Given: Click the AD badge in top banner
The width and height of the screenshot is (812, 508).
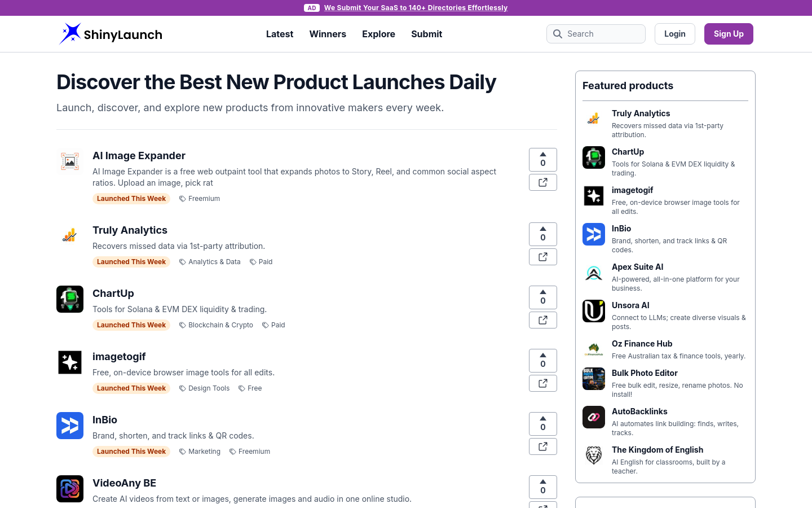Looking at the screenshot, I should [312, 8].
